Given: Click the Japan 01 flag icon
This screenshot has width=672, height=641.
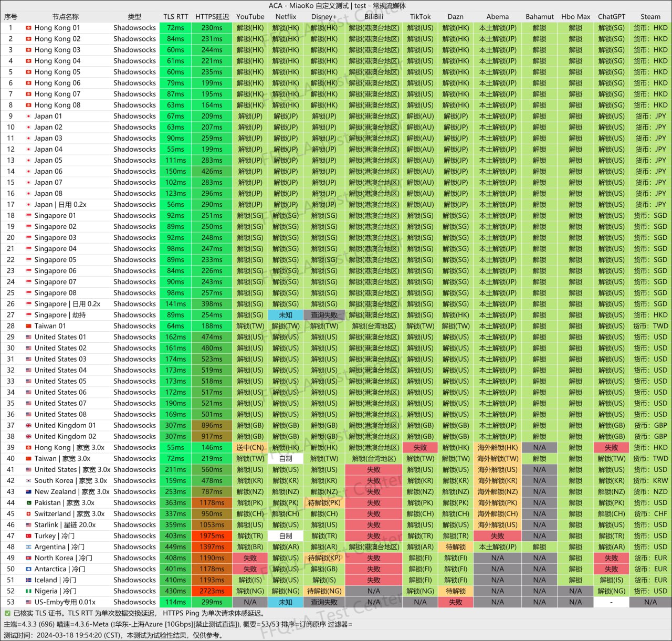Looking at the screenshot, I should coord(28,116).
